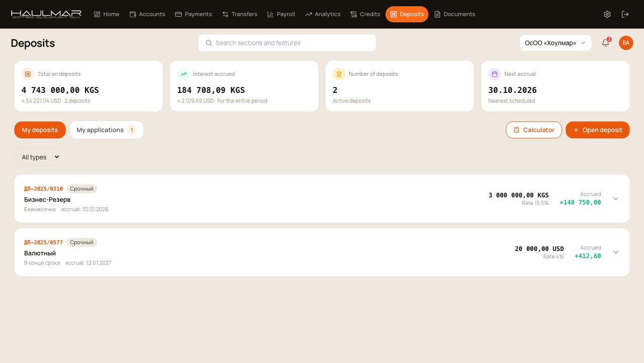Click the search magnifier icon
Screen dimensions: 644x363
tap(209, 43)
